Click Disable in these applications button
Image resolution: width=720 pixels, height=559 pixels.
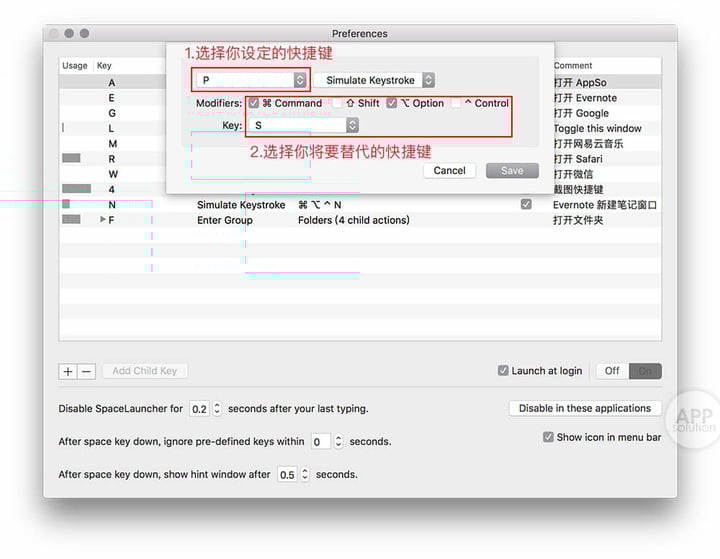point(585,408)
